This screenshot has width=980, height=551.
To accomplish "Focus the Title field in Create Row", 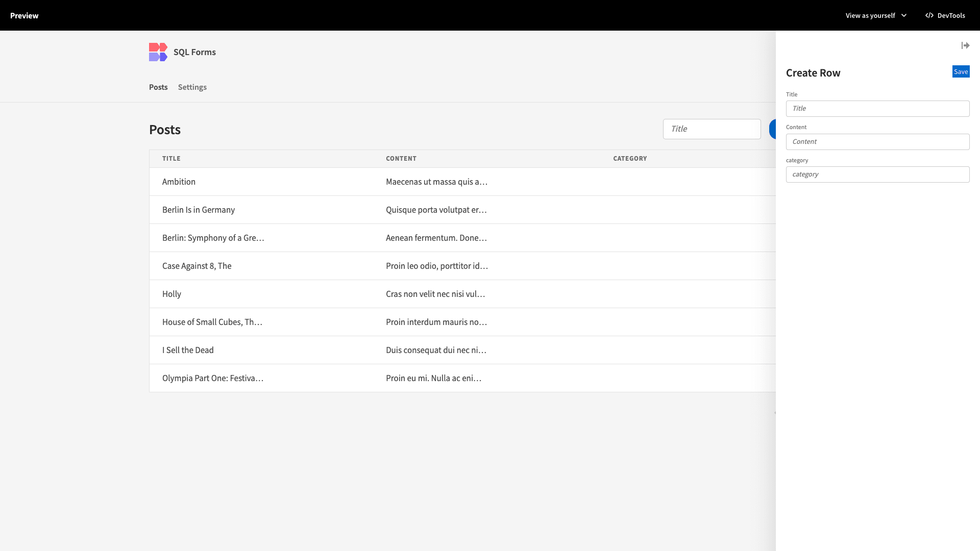I will point(877,109).
